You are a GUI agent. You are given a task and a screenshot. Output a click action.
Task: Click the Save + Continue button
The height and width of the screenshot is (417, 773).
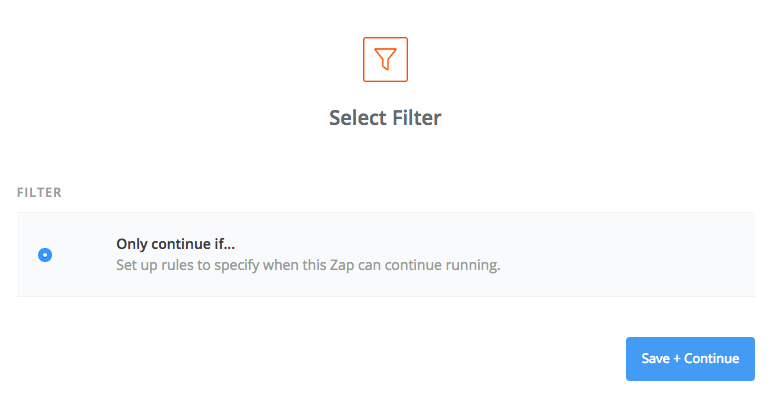point(690,359)
